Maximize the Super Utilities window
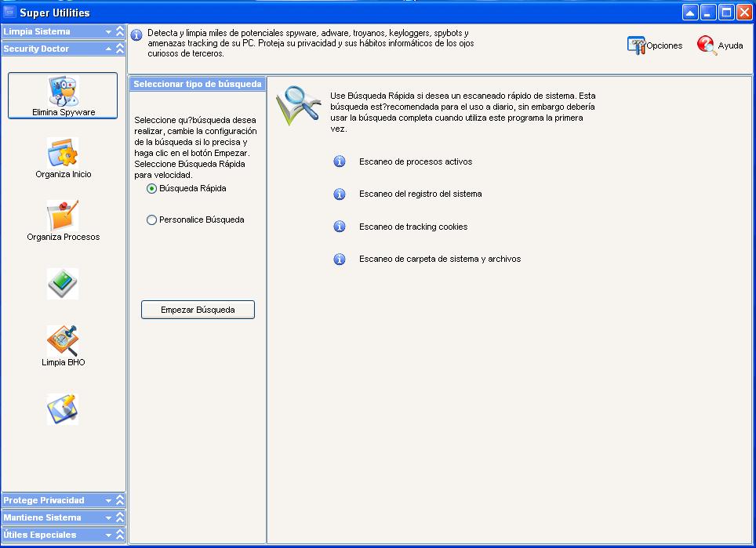Viewport: 756px width, 548px height. 726,13
